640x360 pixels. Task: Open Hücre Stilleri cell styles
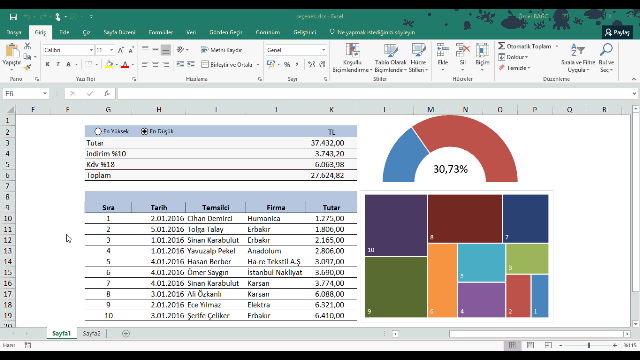pos(418,58)
